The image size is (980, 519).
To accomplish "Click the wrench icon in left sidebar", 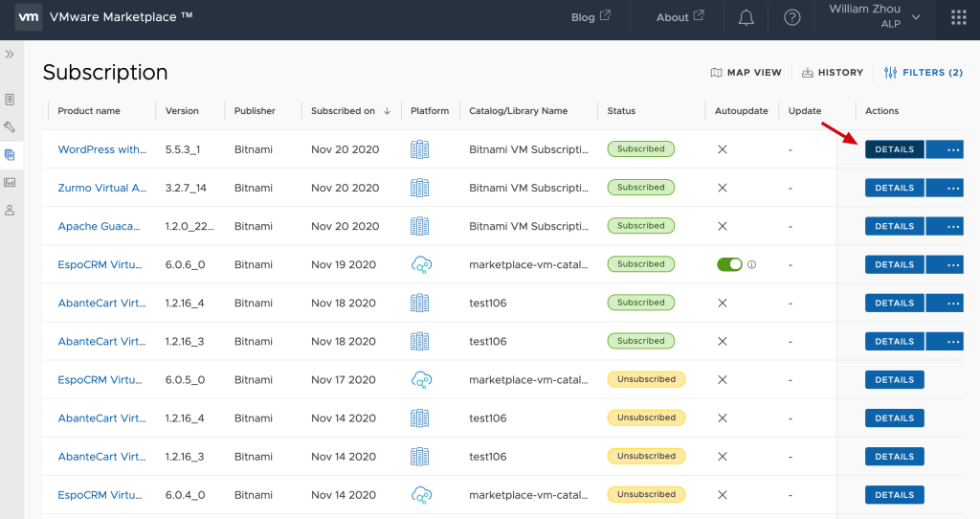I will 10,126.
